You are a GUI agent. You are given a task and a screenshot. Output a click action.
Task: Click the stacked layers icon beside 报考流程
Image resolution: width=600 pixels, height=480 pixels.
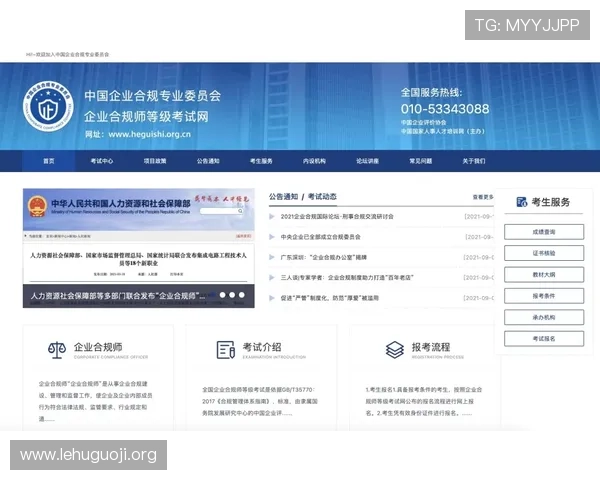(x=395, y=350)
